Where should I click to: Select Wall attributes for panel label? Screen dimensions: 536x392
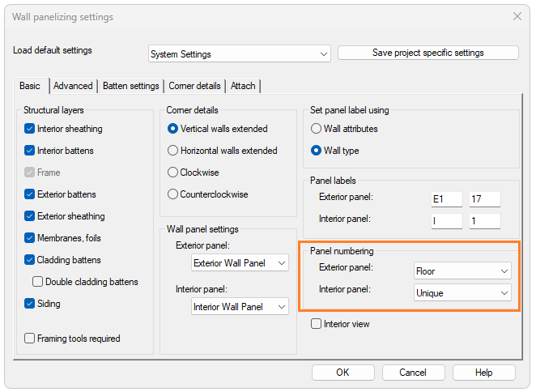pyautogui.click(x=317, y=129)
